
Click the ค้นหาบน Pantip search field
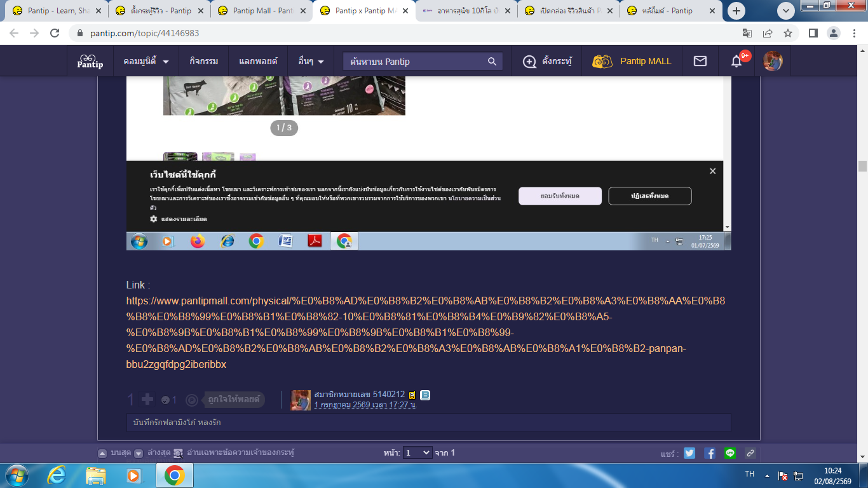point(414,62)
